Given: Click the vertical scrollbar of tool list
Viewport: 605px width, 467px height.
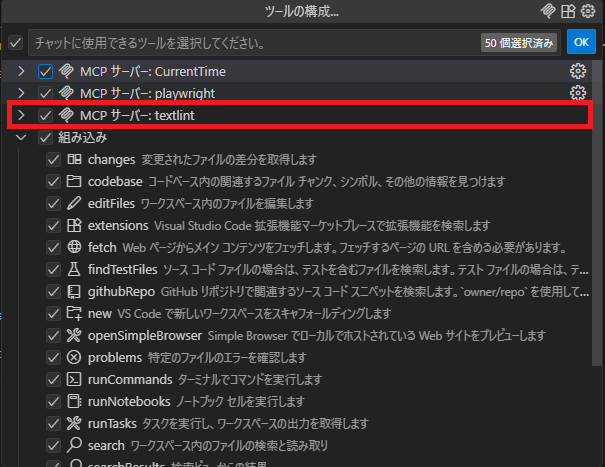Looking at the screenshot, I should coord(597,212).
